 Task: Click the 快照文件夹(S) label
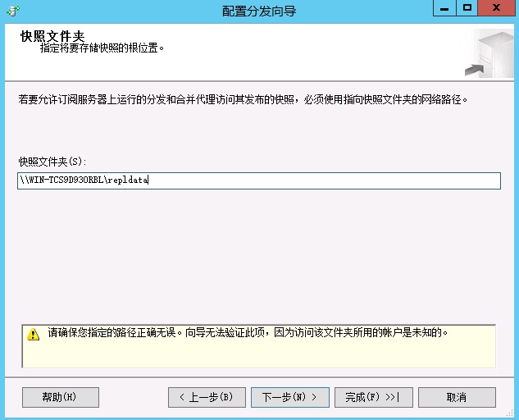pyautogui.click(x=52, y=161)
